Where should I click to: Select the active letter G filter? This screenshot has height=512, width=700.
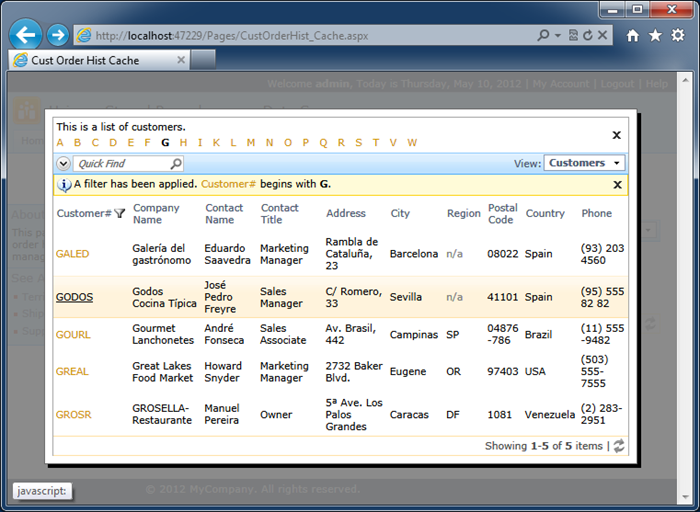click(x=165, y=143)
